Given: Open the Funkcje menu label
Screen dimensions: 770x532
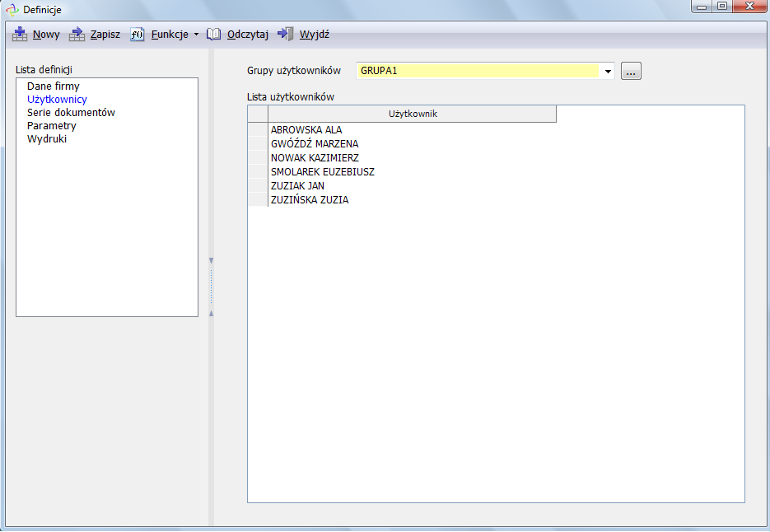Looking at the screenshot, I should [170, 35].
